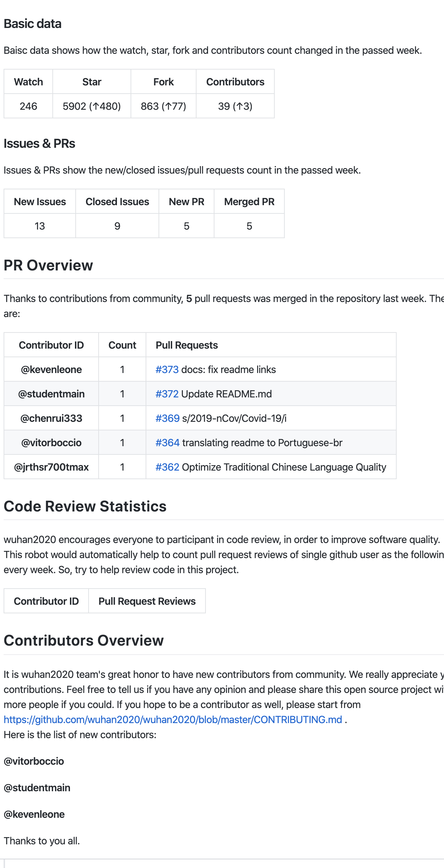444x868 pixels.
Task: Open pull request #373 link
Action: pos(167,369)
